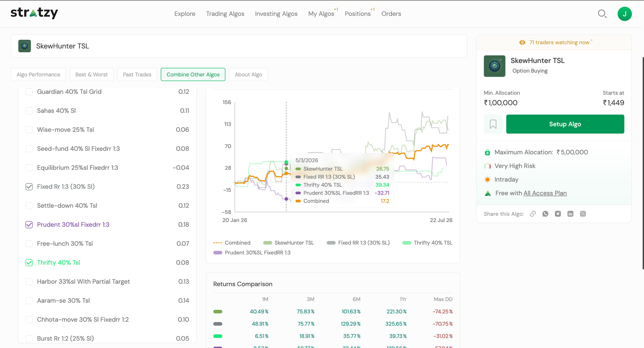Click the Setup Algo button
This screenshot has width=644, height=348.
pos(565,124)
